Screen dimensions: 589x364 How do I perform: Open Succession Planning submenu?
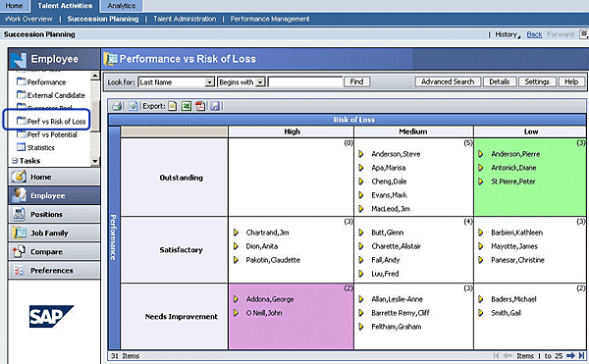click(103, 19)
